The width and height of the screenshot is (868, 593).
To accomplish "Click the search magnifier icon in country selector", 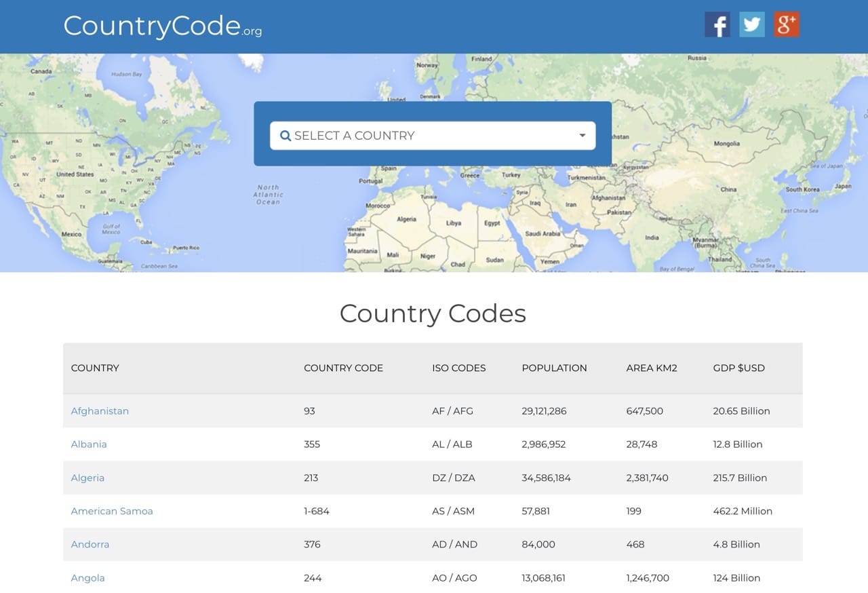I will point(285,136).
